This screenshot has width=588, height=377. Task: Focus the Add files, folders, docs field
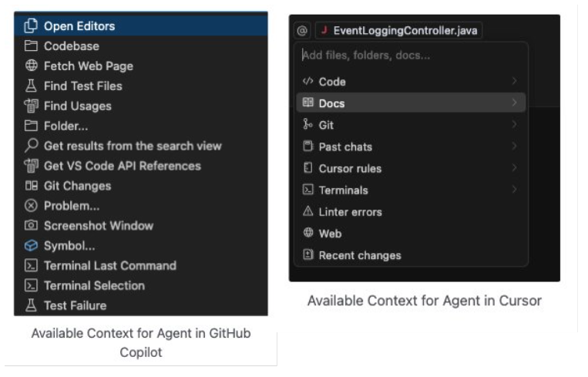411,56
